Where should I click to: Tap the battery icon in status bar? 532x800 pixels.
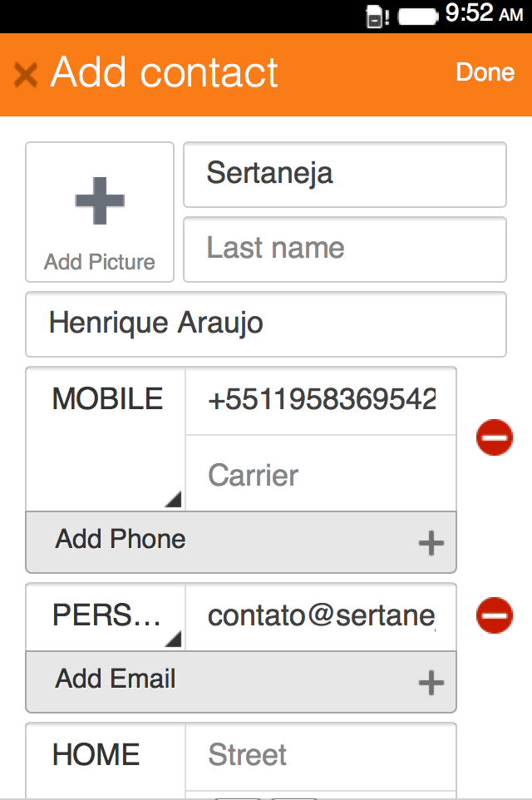click(418, 16)
